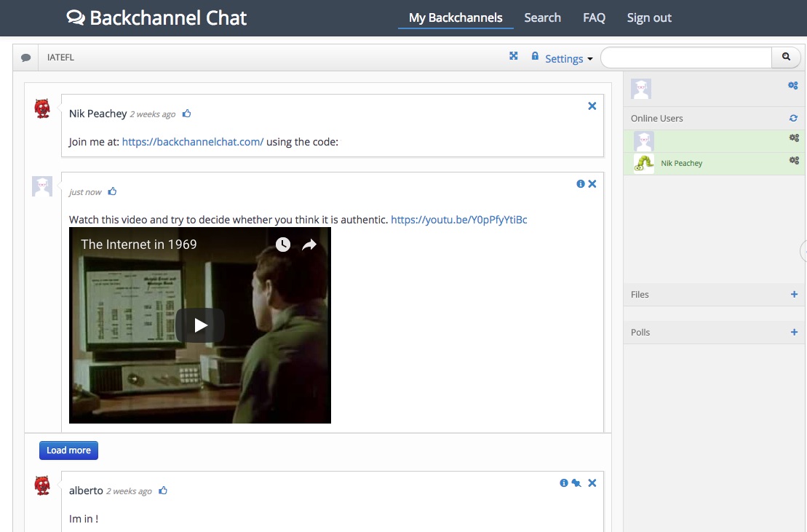807x532 pixels.
Task: Click the lock icon next to Settings
Action: pyautogui.click(x=536, y=55)
